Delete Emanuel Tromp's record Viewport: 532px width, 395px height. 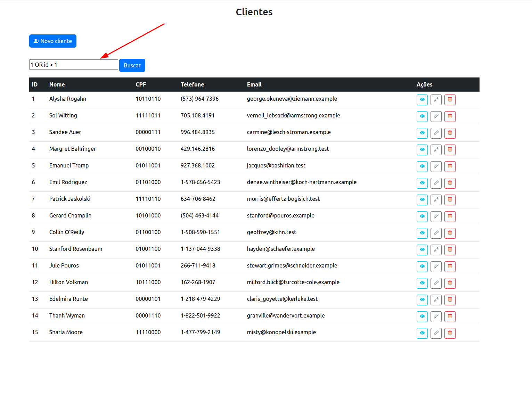(450, 166)
